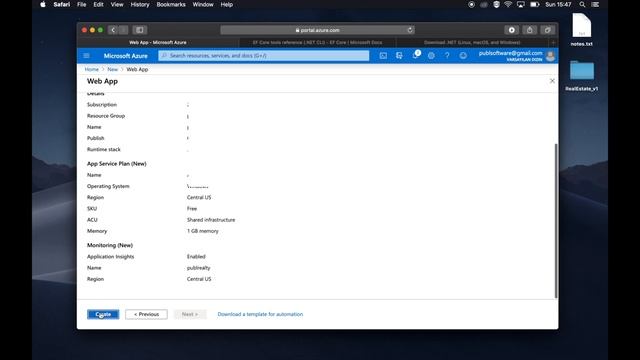Go back with Safari's back arrow
This screenshot has width=640, height=360.
pyautogui.click(x=113, y=30)
